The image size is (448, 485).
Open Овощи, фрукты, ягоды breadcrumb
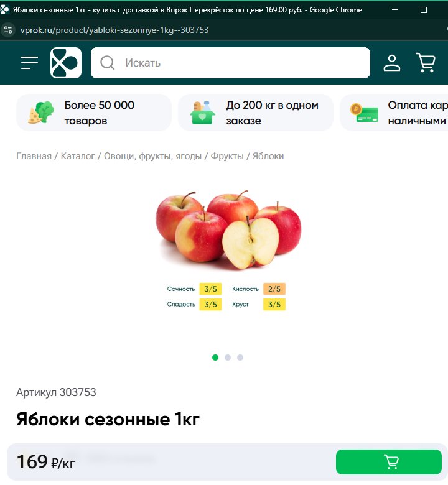pos(152,156)
